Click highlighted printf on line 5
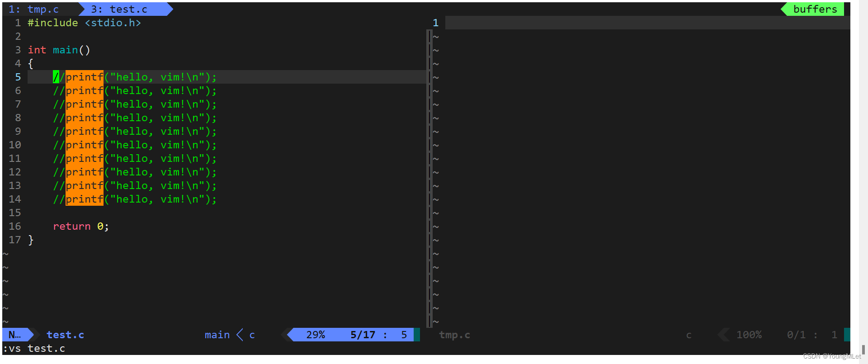This screenshot has width=868, height=364. click(x=85, y=77)
